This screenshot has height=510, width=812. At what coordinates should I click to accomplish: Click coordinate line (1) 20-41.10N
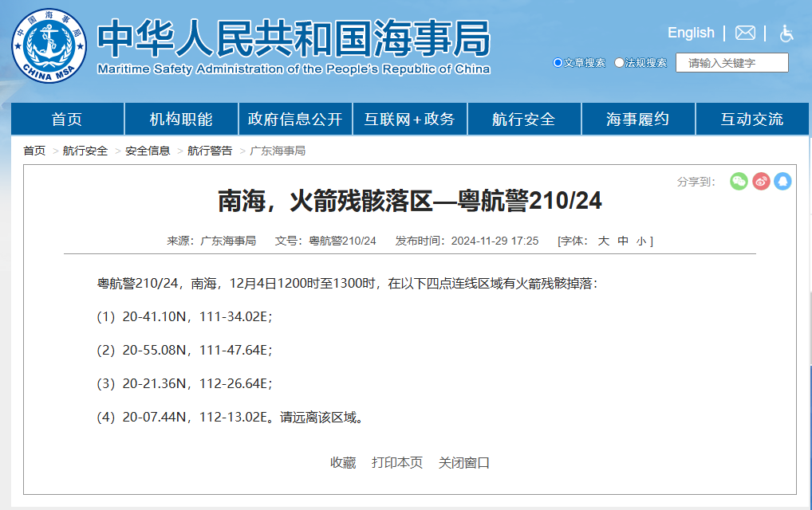185,316
